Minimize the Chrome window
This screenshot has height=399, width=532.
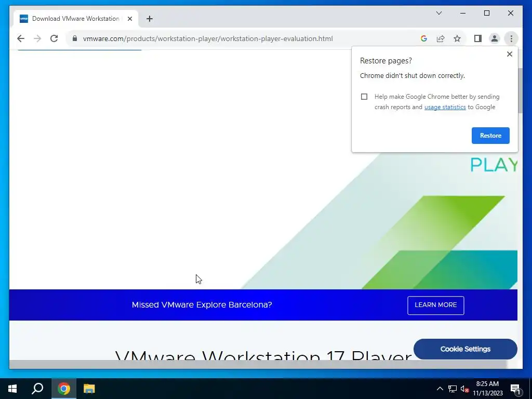pyautogui.click(x=463, y=13)
